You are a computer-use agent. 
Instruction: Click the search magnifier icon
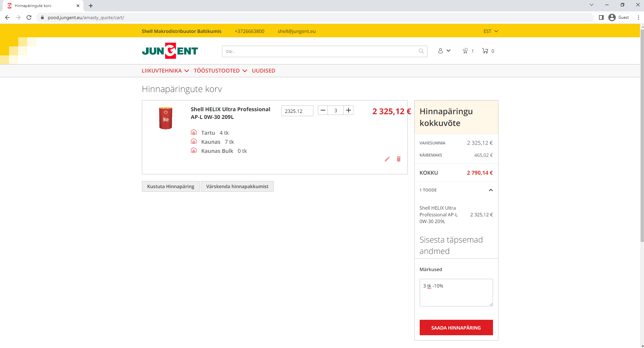tap(421, 51)
